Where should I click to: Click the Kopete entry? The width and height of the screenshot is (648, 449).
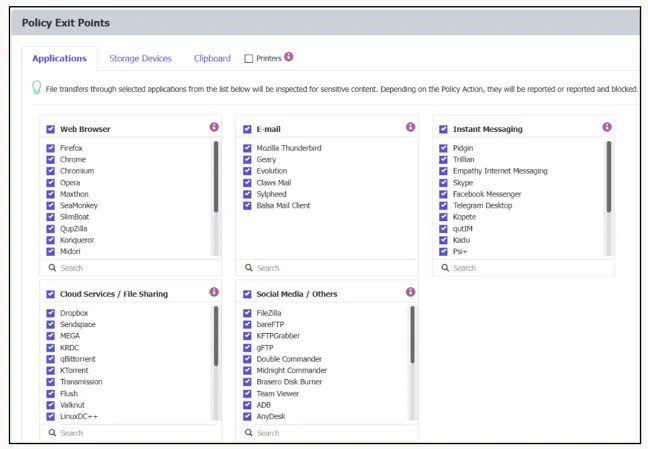[464, 217]
